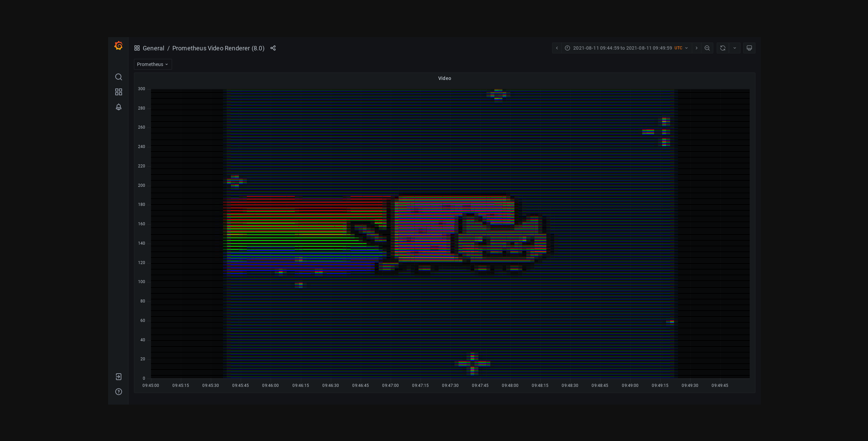Click the 09:45:00 x-axis label
868x441 pixels.
(x=151, y=386)
